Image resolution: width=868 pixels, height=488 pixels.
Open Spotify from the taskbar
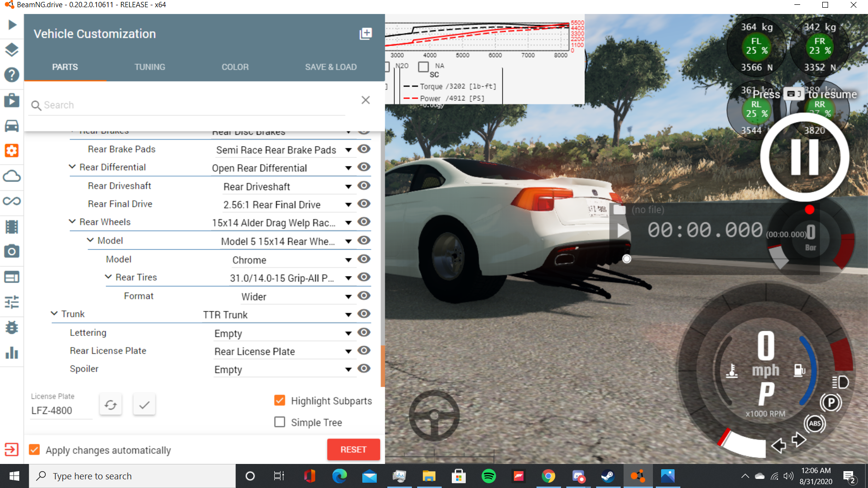click(489, 476)
